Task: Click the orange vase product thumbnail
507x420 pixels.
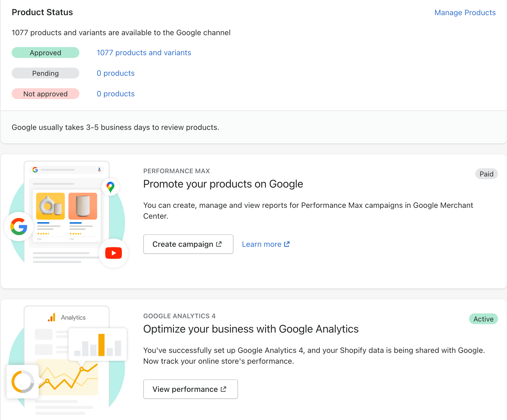Action: click(83, 206)
